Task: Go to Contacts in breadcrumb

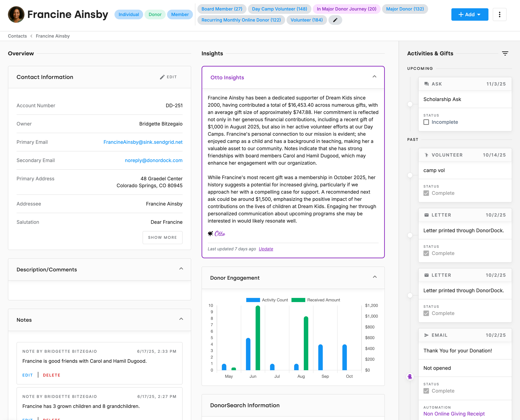Action: (17, 36)
